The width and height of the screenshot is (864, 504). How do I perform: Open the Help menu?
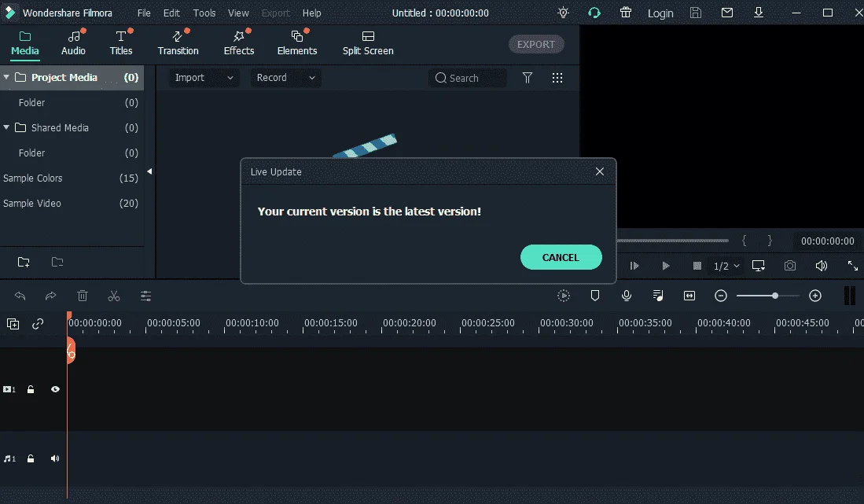(311, 13)
